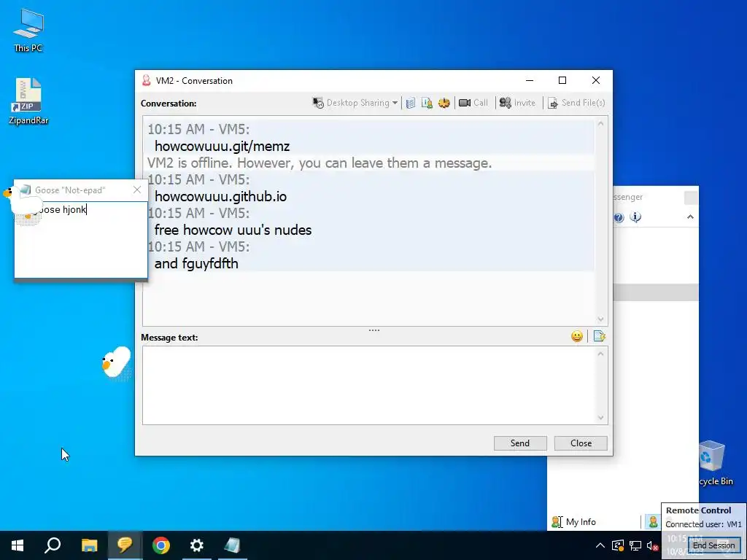Open taskbar Search
This screenshot has height=560, width=747.
(53, 545)
